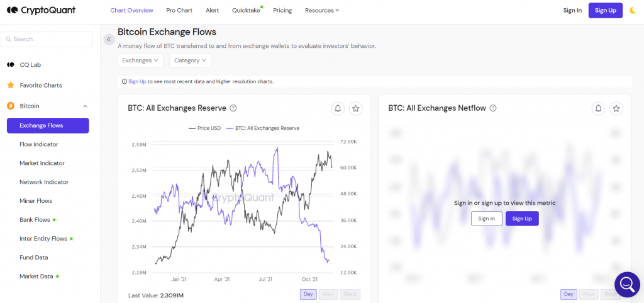Screen dimensions: 644x303
Task: Collapse sidebar with double-chevron icon
Action: pos(109,40)
